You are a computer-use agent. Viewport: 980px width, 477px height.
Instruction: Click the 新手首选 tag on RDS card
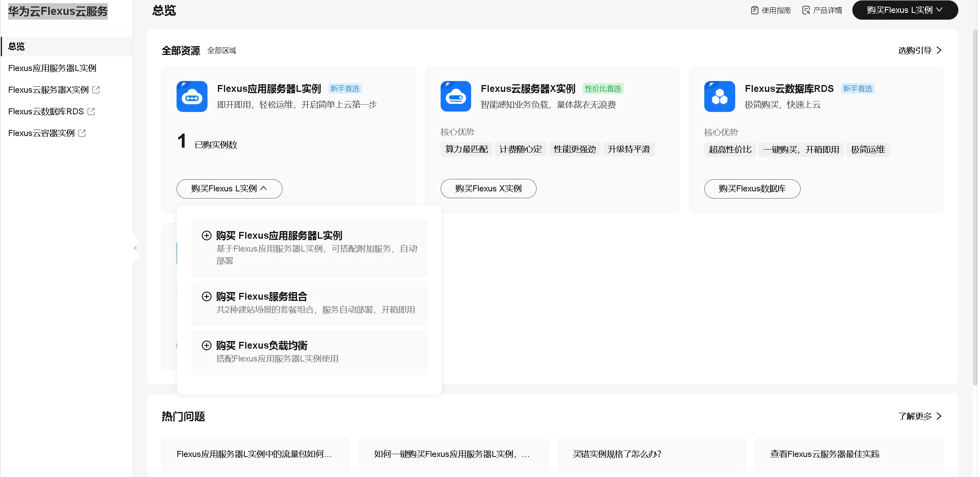click(858, 89)
